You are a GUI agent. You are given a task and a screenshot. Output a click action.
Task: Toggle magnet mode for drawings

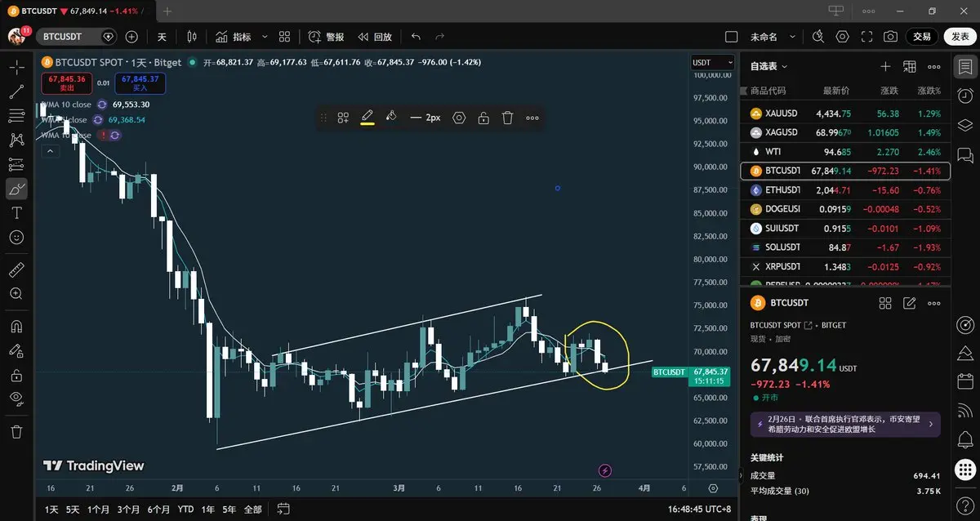point(16,327)
